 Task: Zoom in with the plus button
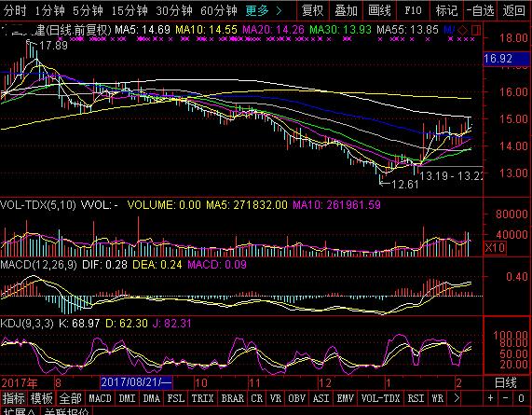491,398
